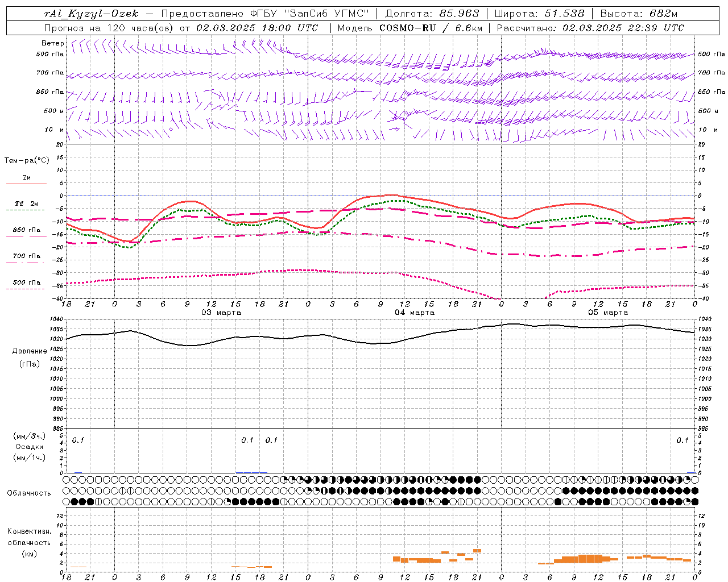Viewport: 728px width, 582px height.
Task: Click the elevation value 682м
Action: pos(664,14)
